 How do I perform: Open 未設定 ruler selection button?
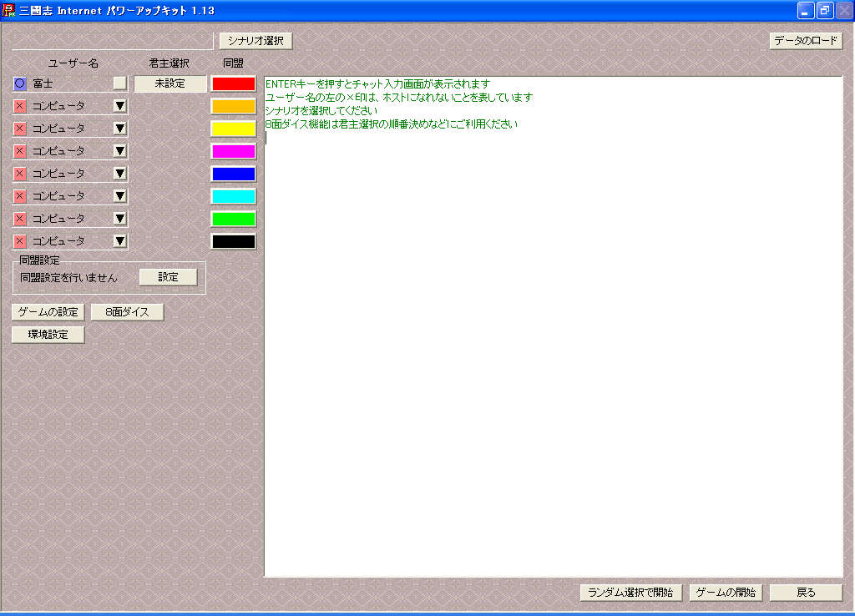pyautogui.click(x=170, y=83)
